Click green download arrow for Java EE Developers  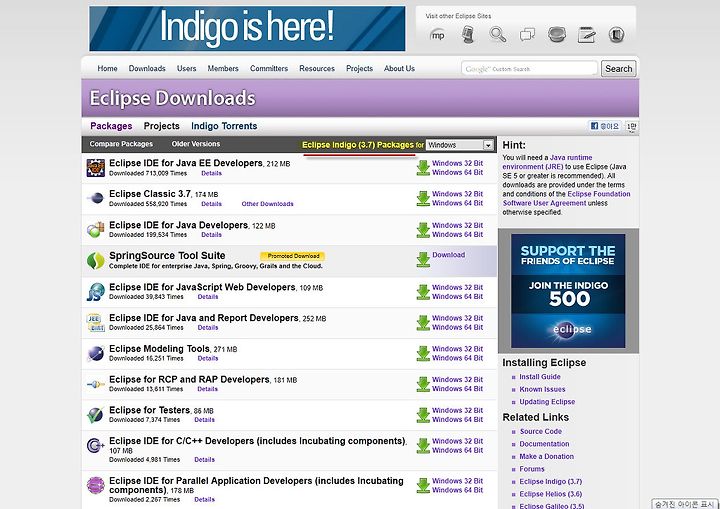pyautogui.click(x=423, y=168)
